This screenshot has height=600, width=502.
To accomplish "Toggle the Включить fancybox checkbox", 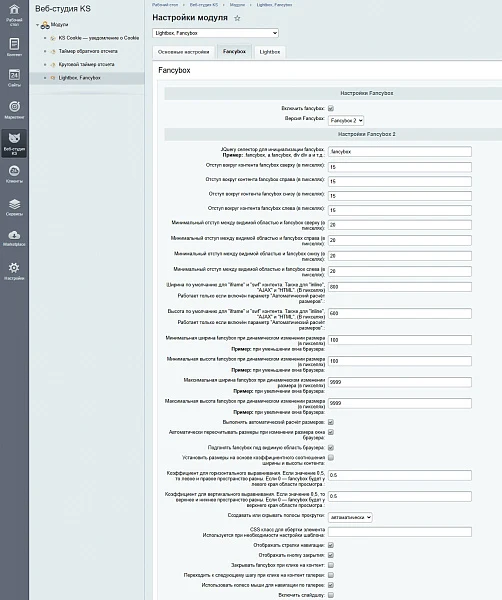I will (331, 109).
